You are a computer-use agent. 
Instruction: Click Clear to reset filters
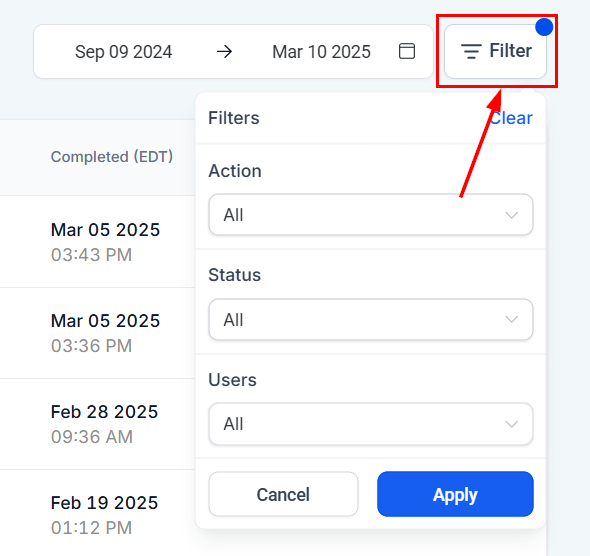(x=511, y=118)
